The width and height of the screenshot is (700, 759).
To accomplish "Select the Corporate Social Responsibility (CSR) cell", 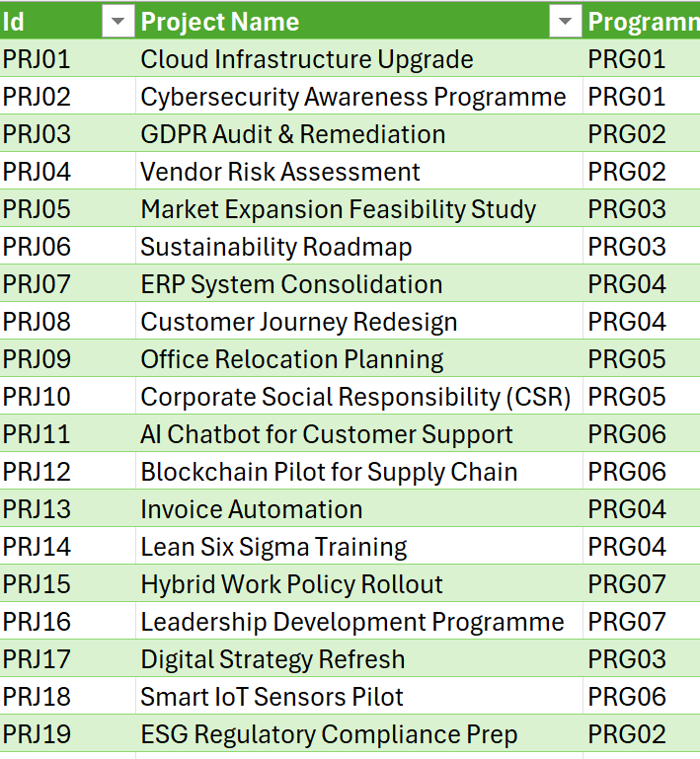I will tap(355, 397).
